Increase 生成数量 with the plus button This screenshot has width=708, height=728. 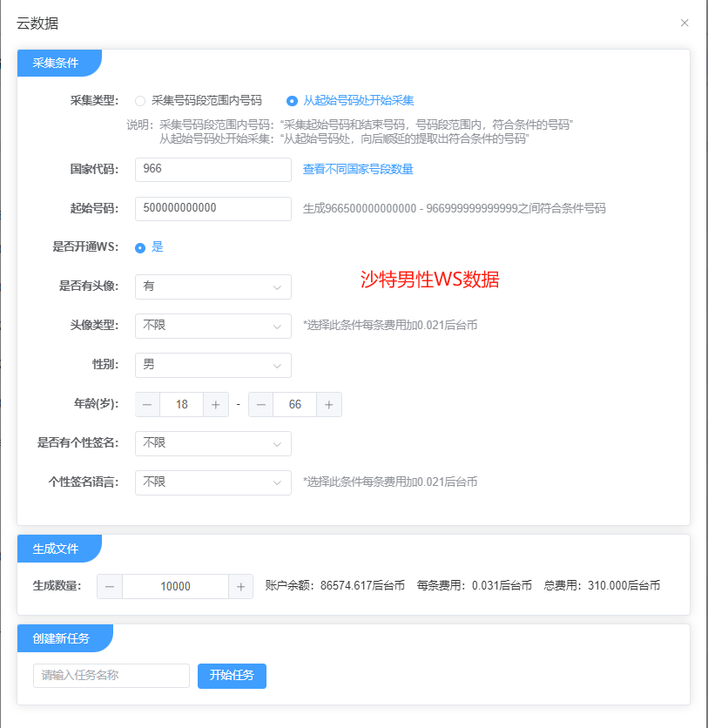point(240,586)
